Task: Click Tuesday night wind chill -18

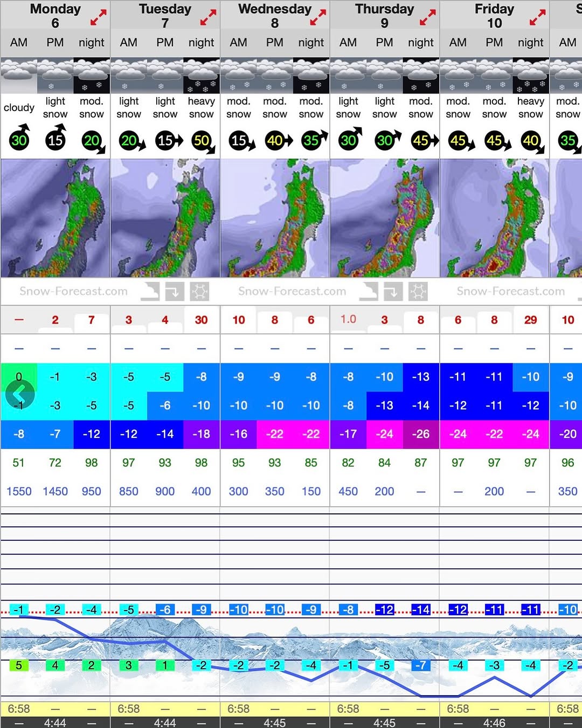Action: (x=202, y=434)
